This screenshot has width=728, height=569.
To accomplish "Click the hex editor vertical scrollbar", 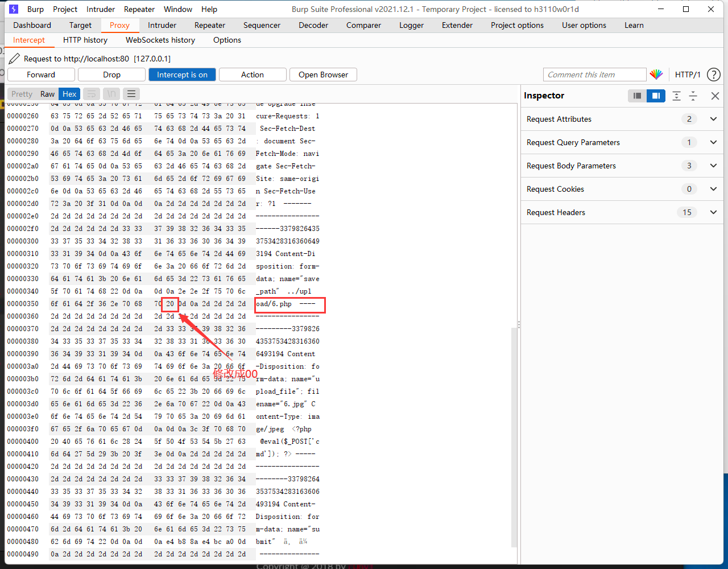I will pos(514,437).
